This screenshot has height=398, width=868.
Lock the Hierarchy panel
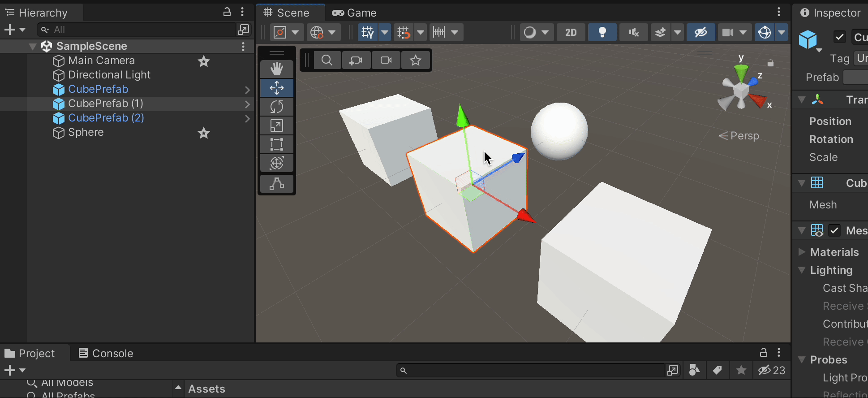point(227,12)
